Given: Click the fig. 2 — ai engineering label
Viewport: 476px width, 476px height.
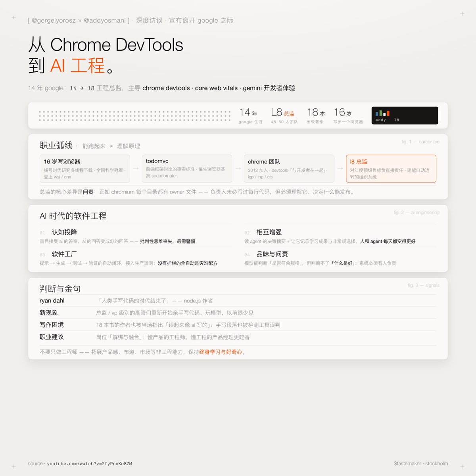Looking at the screenshot, I should (416, 213).
